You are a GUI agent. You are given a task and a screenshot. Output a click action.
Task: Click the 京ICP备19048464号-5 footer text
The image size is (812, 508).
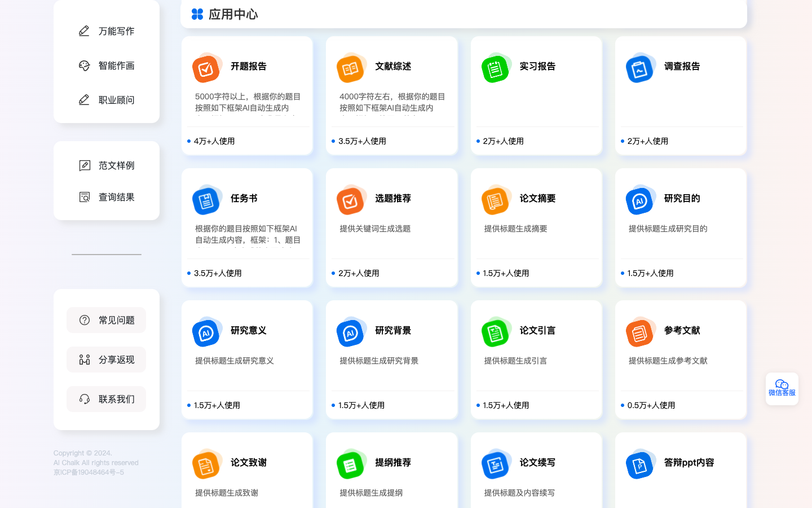pos(89,472)
